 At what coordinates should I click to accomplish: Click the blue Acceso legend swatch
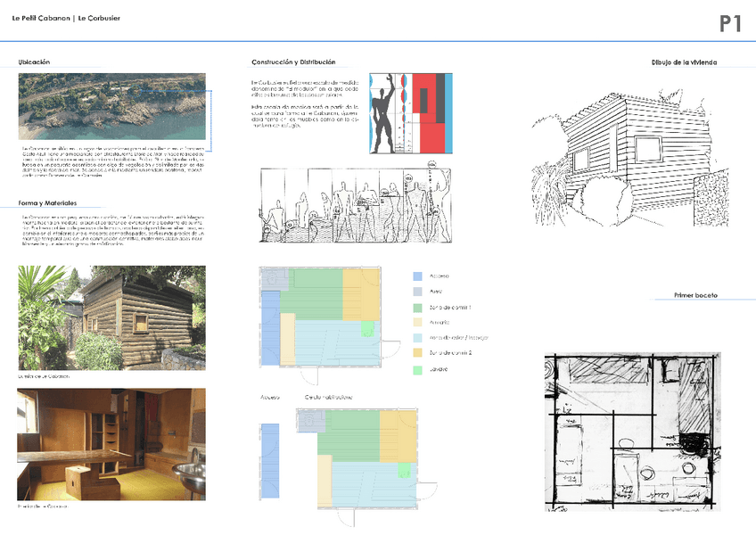tap(419, 276)
